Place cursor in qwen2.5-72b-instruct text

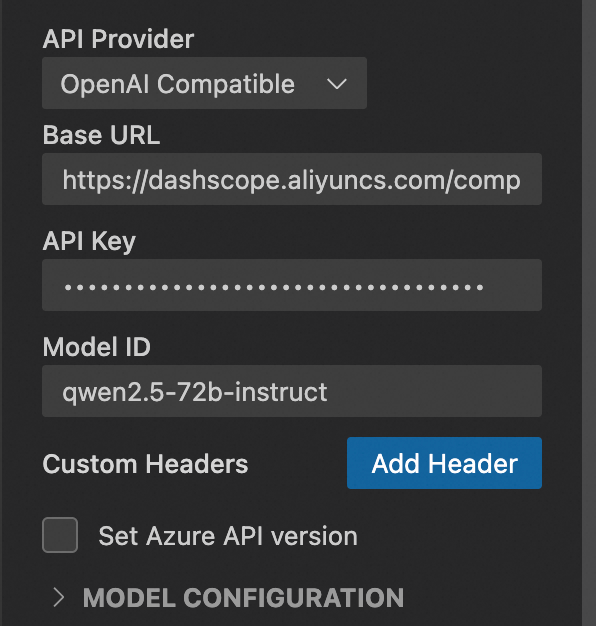point(195,392)
